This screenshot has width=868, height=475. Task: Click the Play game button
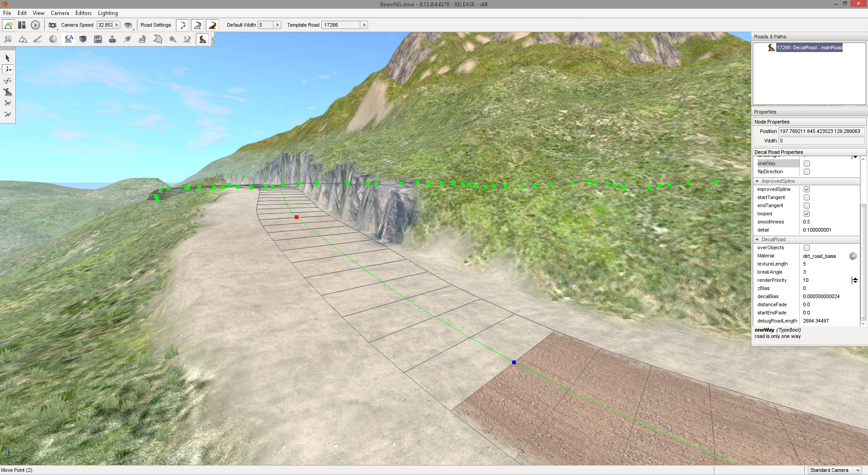(x=35, y=25)
